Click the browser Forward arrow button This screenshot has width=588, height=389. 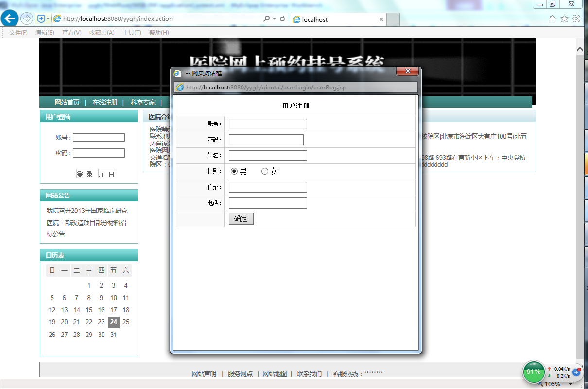[x=27, y=18]
